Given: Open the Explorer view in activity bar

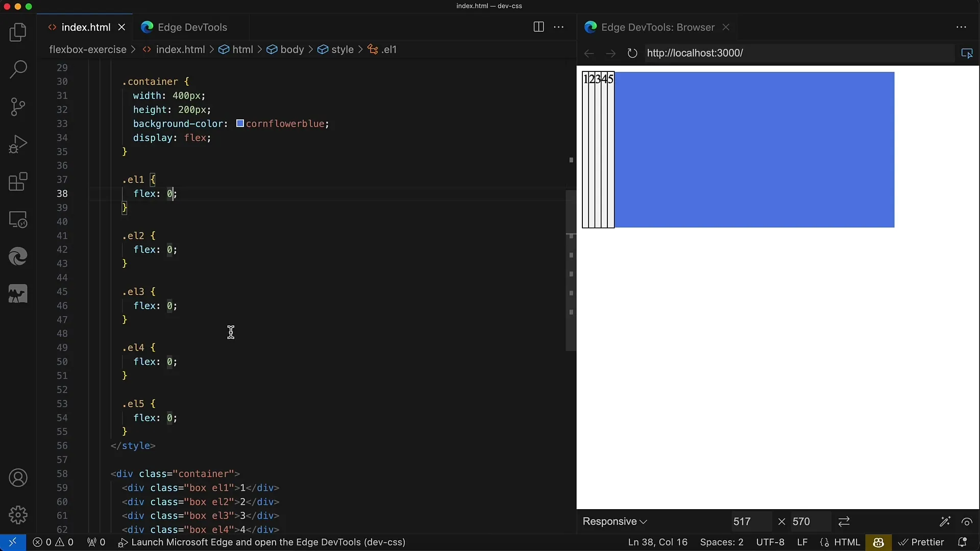Looking at the screenshot, I should [x=18, y=33].
